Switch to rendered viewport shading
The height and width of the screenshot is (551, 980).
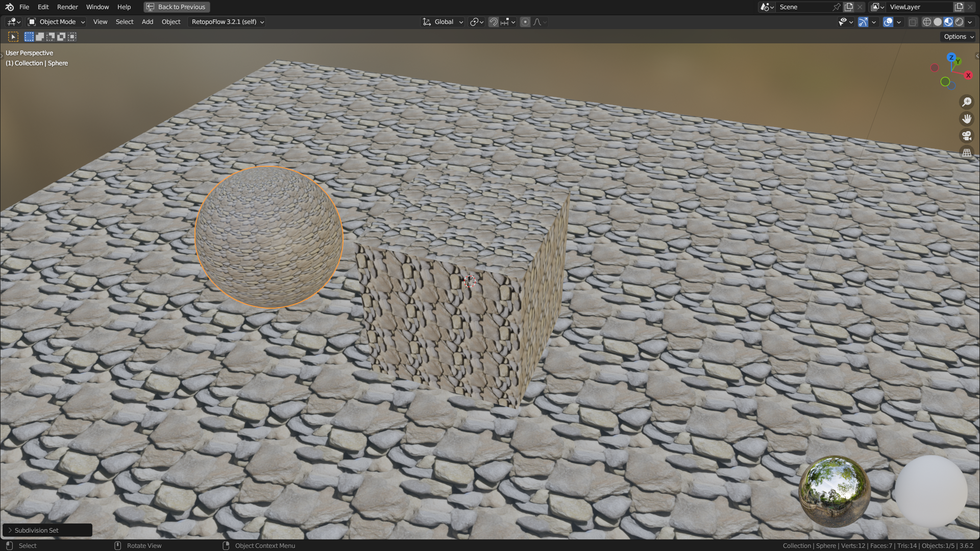click(x=959, y=22)
